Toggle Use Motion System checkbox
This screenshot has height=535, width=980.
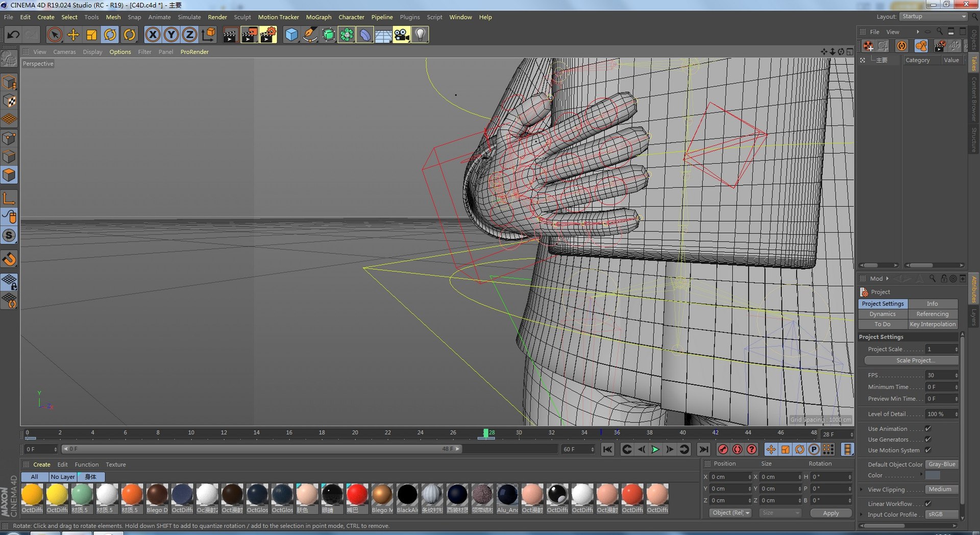tap(928, 450)
